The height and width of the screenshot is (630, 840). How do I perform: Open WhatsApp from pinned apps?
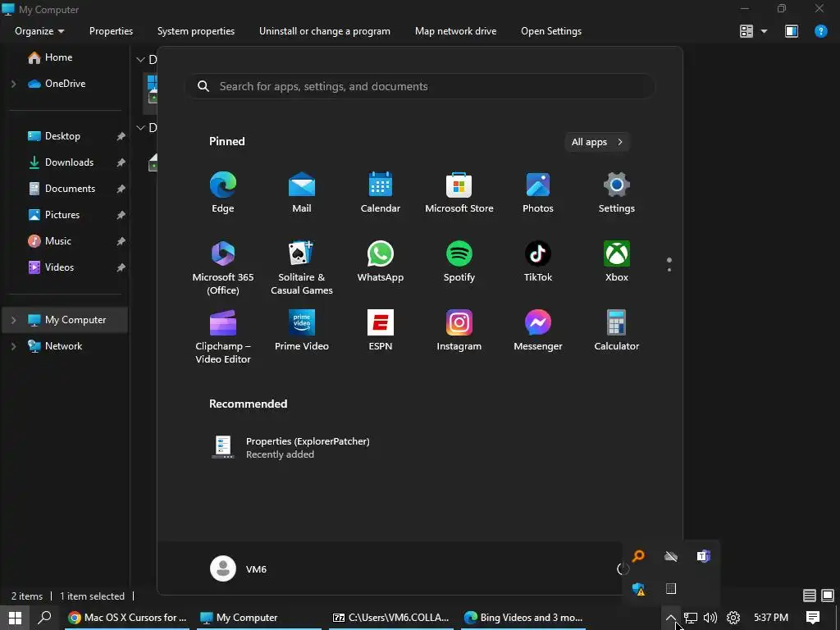pyautogui.click(x=381, y=262)
